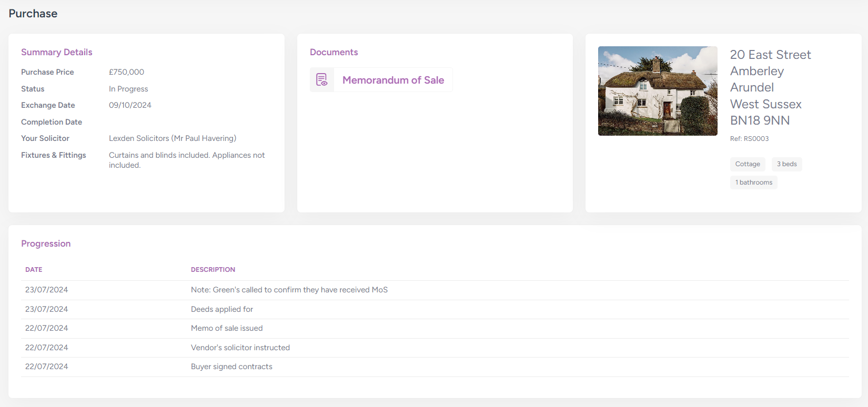Click the Cottage property type tag

tap(748, 164)
